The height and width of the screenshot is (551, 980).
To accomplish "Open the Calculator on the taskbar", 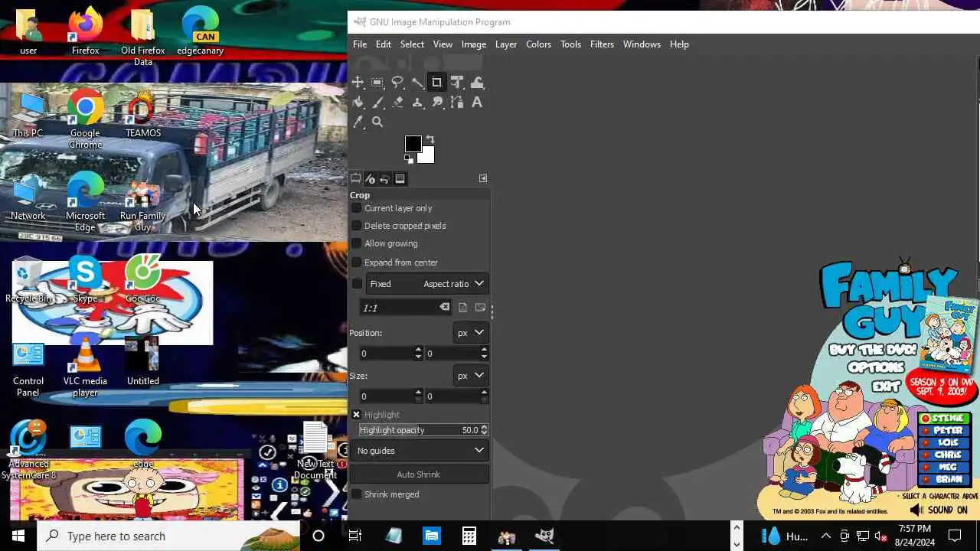I will (469, 536).
